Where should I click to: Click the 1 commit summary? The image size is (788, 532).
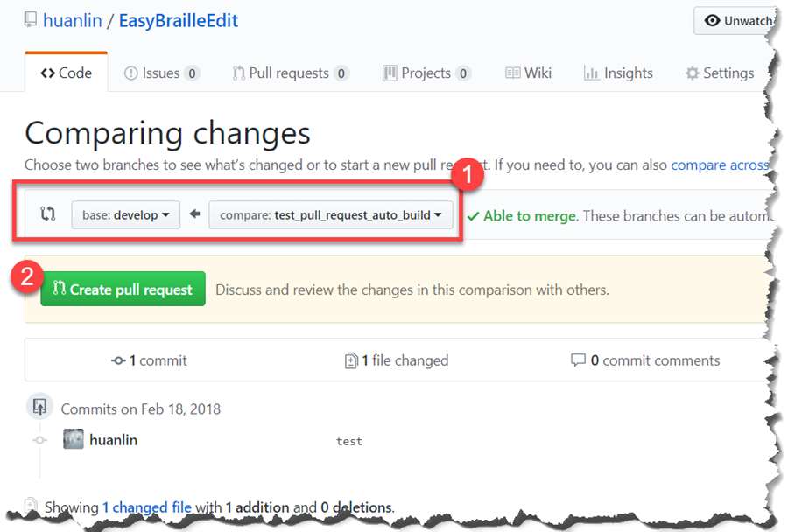coord(149,360)
